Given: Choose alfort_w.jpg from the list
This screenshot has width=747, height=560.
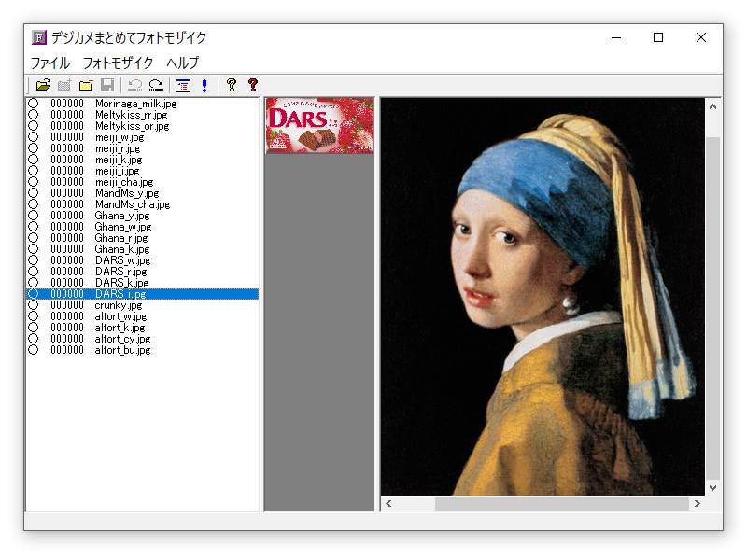Looking at the screenshot, I should click(x=143, y=316).
